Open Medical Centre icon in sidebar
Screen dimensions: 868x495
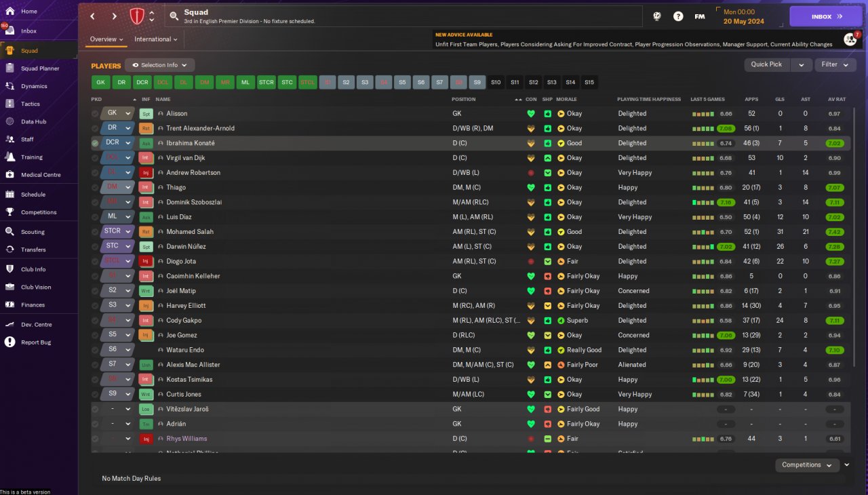[10, 174]
